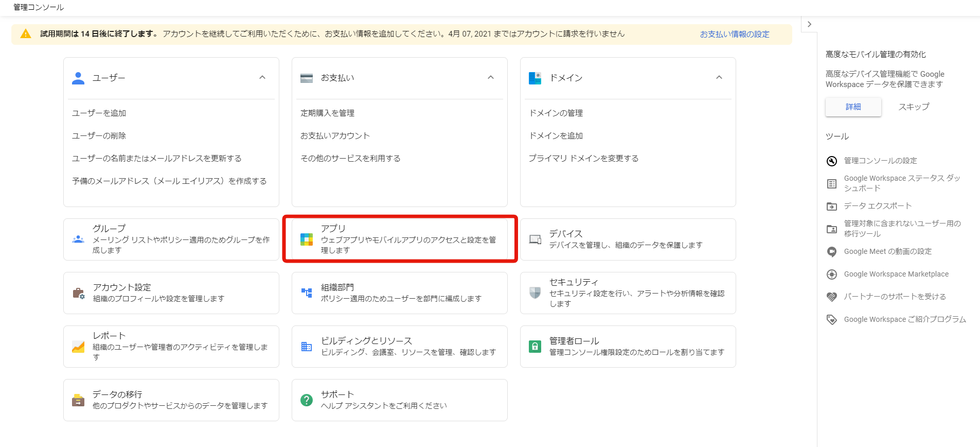Open the アカウント設定 card title
980x447 pixels.
pos(122,287)
